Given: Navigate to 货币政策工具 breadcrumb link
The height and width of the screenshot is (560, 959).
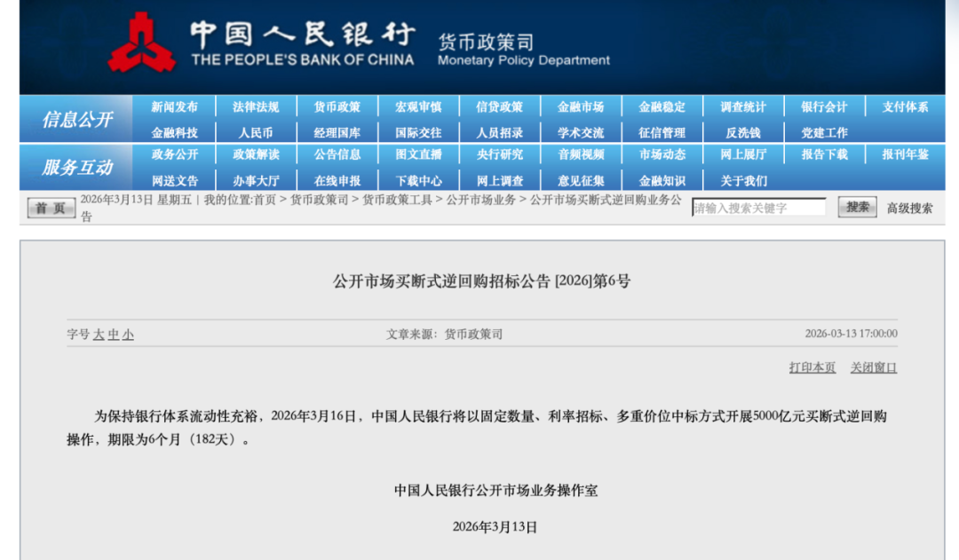Looking at the screenshot, I should tap(397, 201).
